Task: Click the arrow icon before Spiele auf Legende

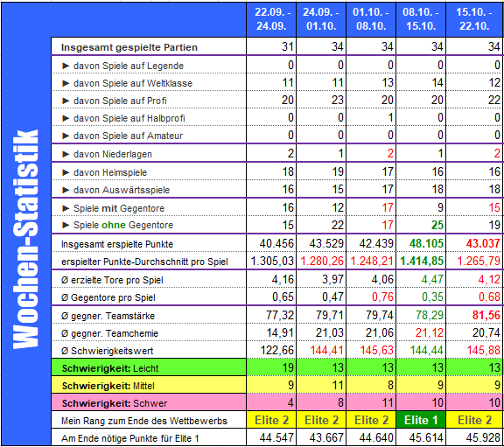Action: [66, 66]
